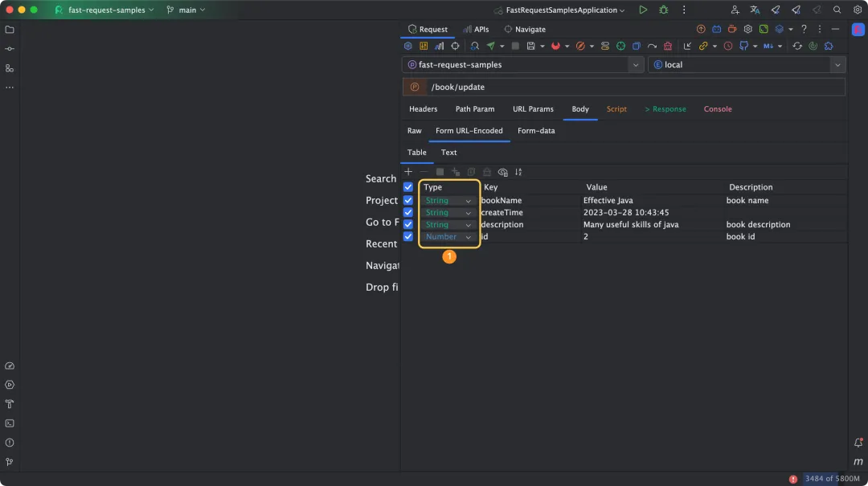Open the settings gear in the Request panel header
The height and width of the screenshot is (486, 868).
pyautogui.click(x=748, y=29)
